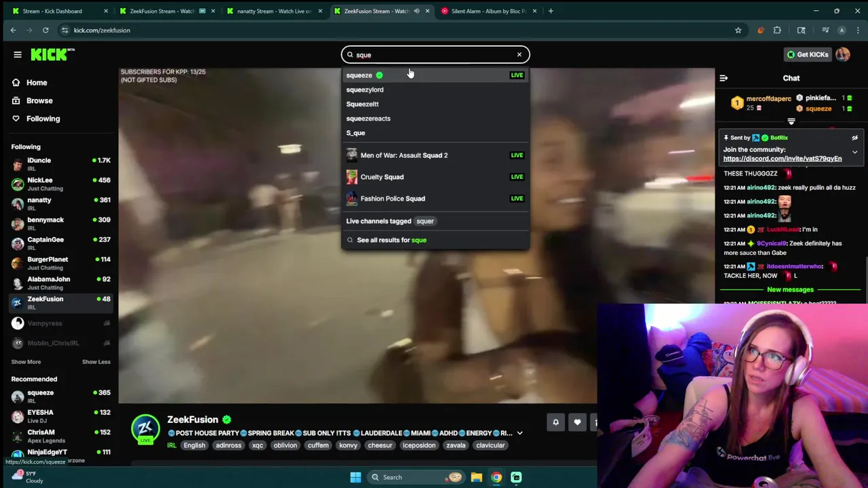Open Cruelty Squad category result
The image size is (868, 488).
[x=435, y=177]
